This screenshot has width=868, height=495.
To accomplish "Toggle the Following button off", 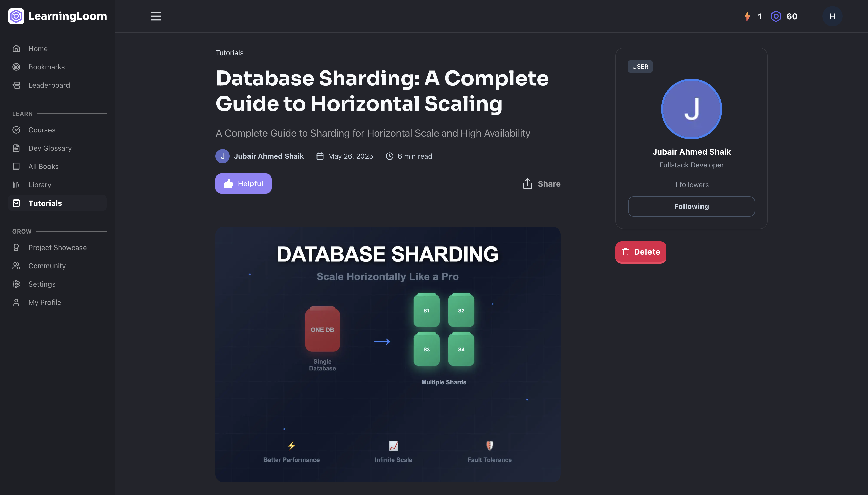I will [691, 206].
